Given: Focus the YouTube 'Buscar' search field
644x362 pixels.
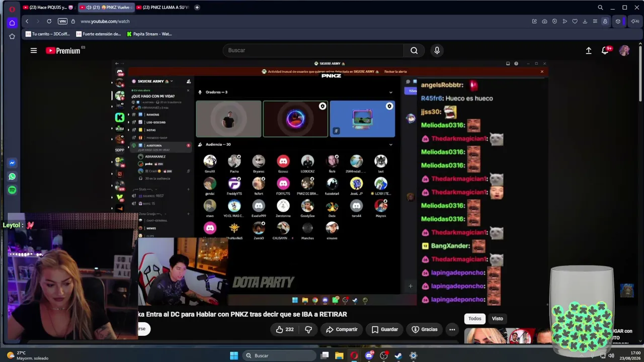Looking at the screenshot, I should (313, 50).
